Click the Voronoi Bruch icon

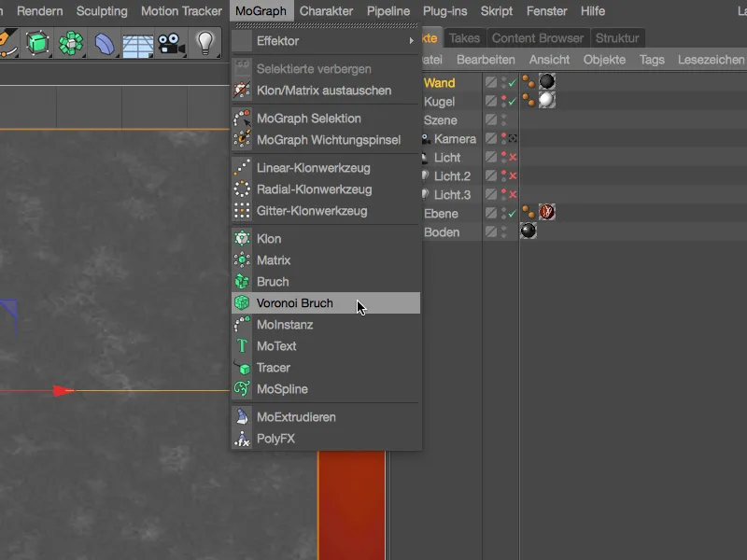point(242,302)
